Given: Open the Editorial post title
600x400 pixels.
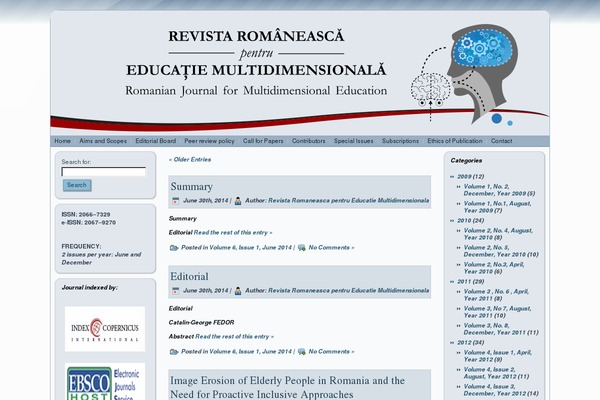Looking at the screenshot, I should click(189, 276).
